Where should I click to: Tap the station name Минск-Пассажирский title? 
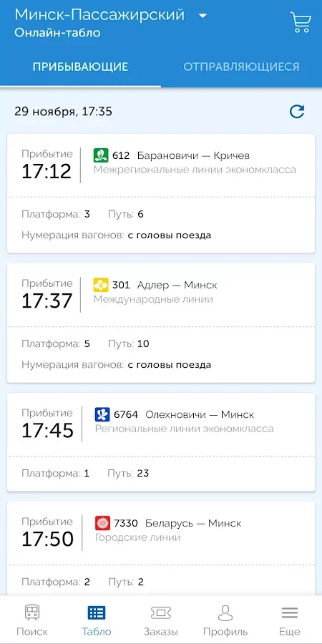[99, 15]
